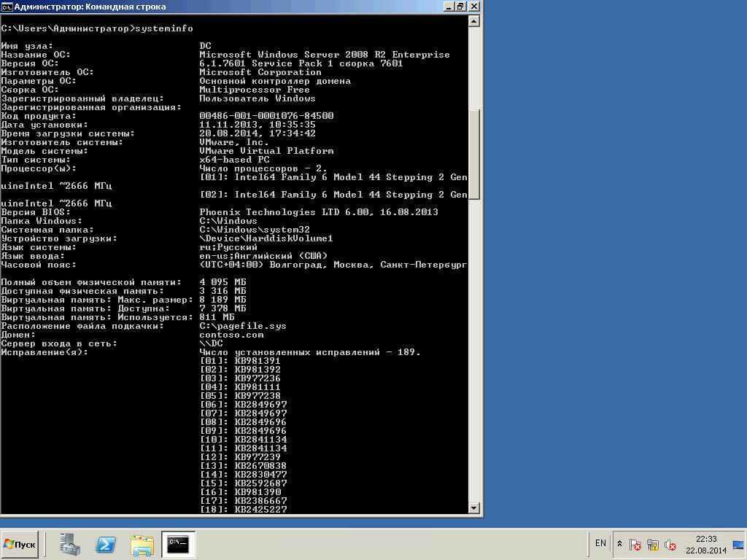Open Windows PowerShell from the taskbar
Screen dimensions: 747x560
pos(107,544)
